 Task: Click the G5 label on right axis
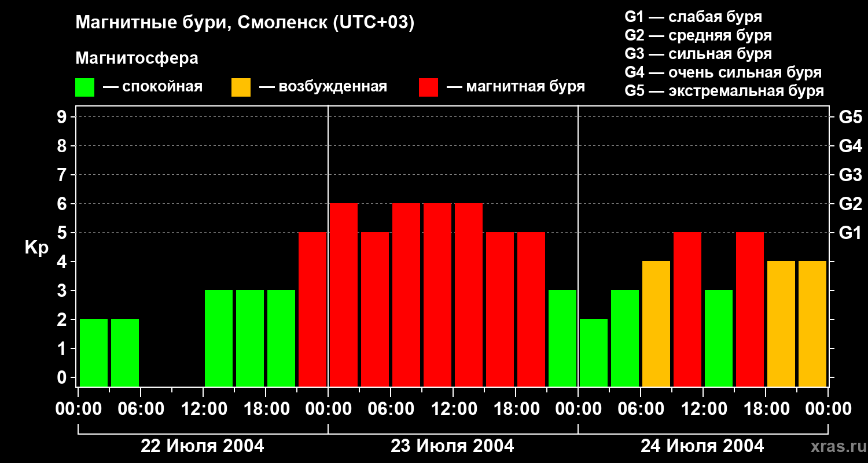point(850,117)
